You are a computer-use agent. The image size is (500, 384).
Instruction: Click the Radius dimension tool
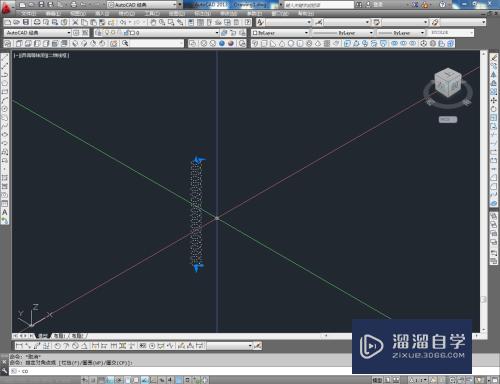(x=57, y=346)
